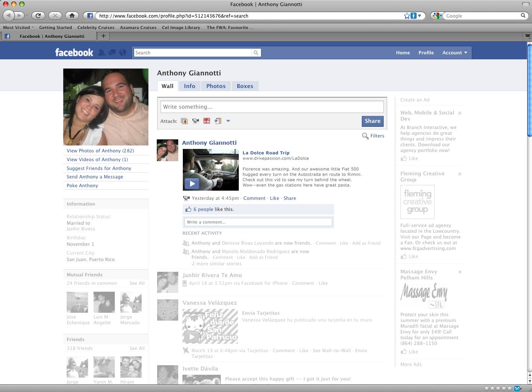532x392 pixels.
Task: Dismiss the Massage Envy Pelham Hills ad
Action: click(x=460, y=272)
